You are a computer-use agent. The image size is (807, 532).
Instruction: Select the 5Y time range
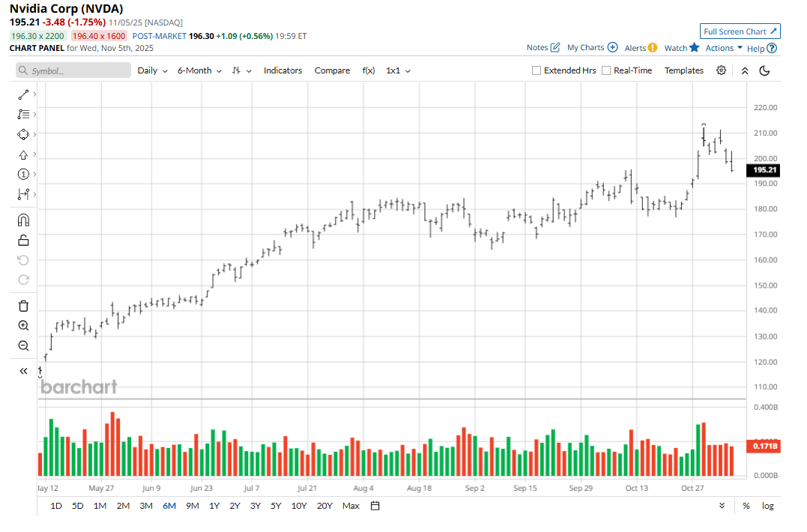pyautogui.click(x=276, y=506)
